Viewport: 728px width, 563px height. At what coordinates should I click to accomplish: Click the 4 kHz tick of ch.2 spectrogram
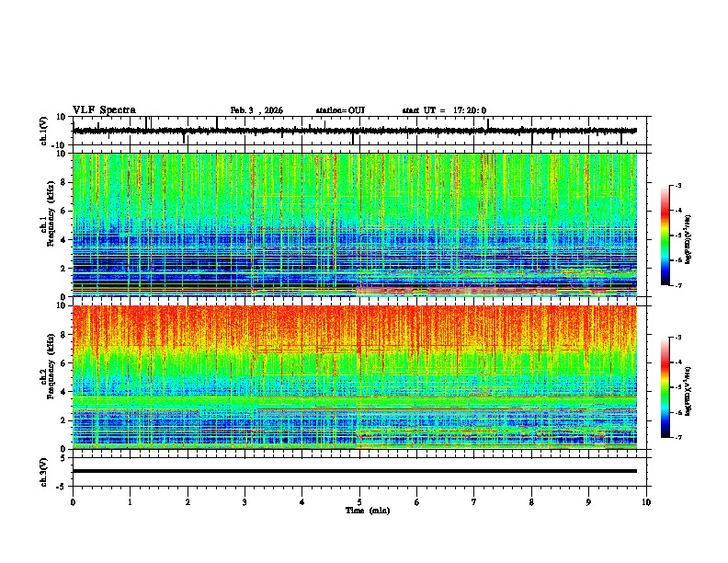pos(64,392)
